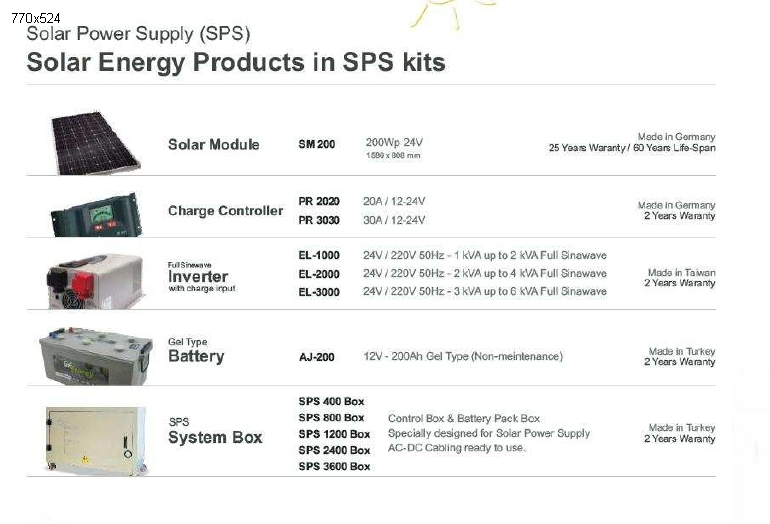Click the gel battery product image
The height and width of the screenshot is (524, 770).
96,356
